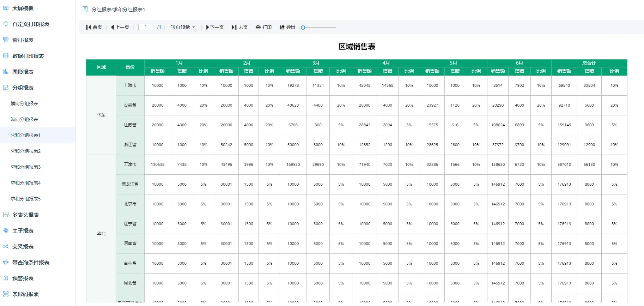This screenshot has width=644, height=306.
Task: Click the 图形报表 bar chart icon
Action: (x=6, y=72)
